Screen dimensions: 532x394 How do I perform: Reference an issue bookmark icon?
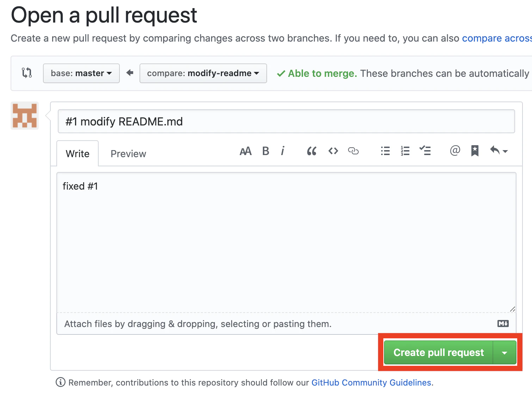tap(475, 151)
